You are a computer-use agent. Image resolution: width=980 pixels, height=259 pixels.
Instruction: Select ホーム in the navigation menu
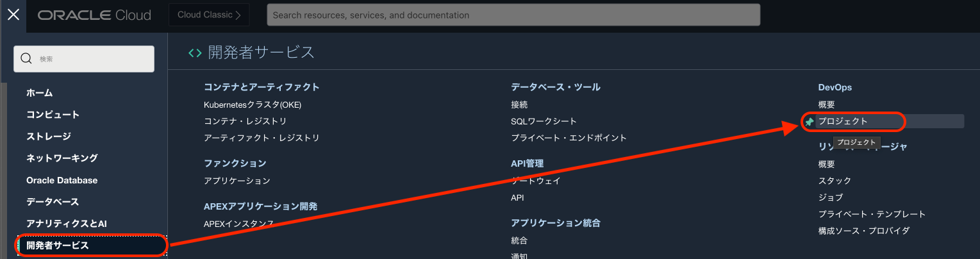click(x=40, y=93)
